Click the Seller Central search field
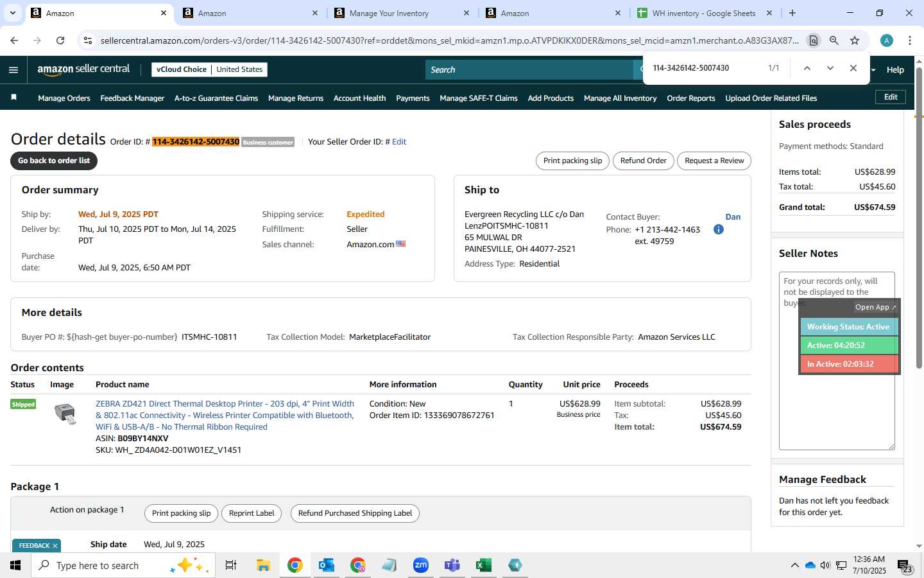This screenshot has height=578, width=924. [529, 69]
